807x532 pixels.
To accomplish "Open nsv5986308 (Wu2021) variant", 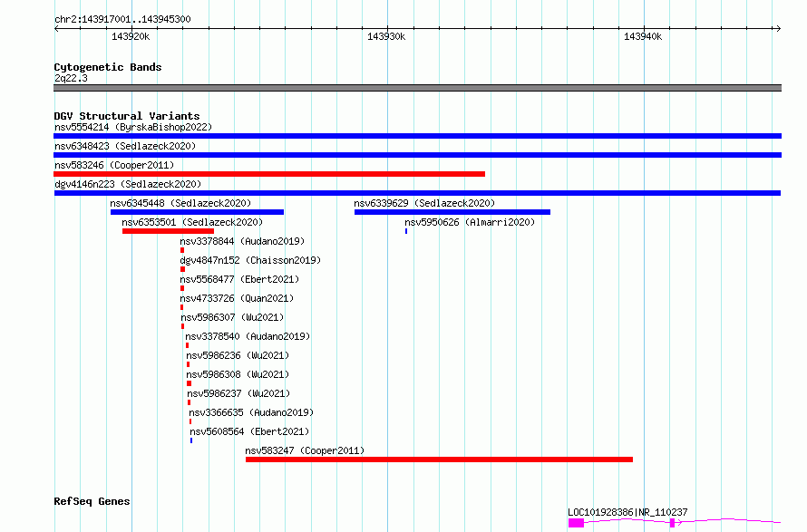I will pyautogui.click(x=238, y=374).
